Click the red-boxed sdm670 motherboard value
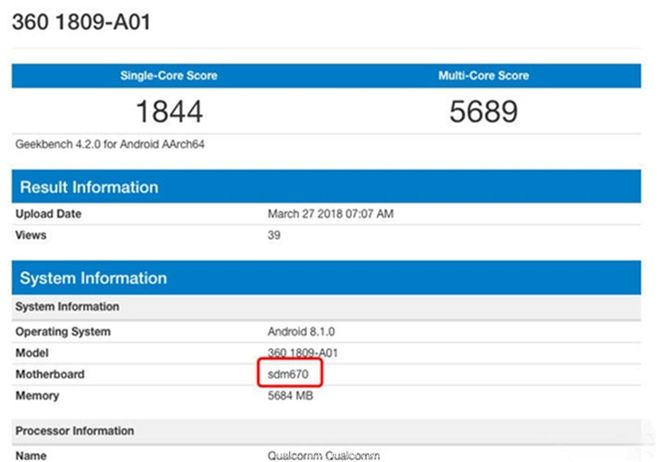 tap(289, 374)
